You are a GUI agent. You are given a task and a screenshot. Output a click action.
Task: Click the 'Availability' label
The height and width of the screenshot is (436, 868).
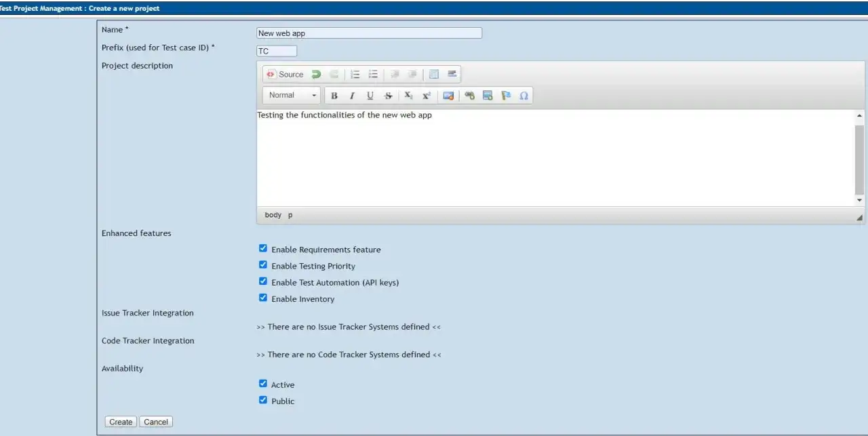(122, 369)
